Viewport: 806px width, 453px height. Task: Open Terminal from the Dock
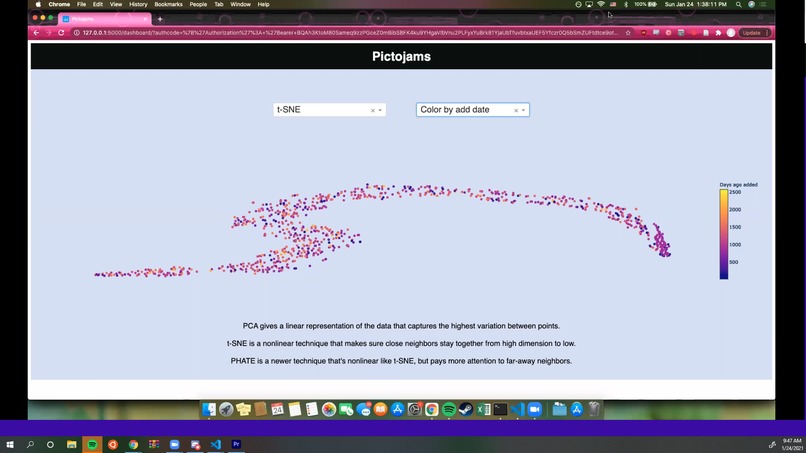[500, 409]
